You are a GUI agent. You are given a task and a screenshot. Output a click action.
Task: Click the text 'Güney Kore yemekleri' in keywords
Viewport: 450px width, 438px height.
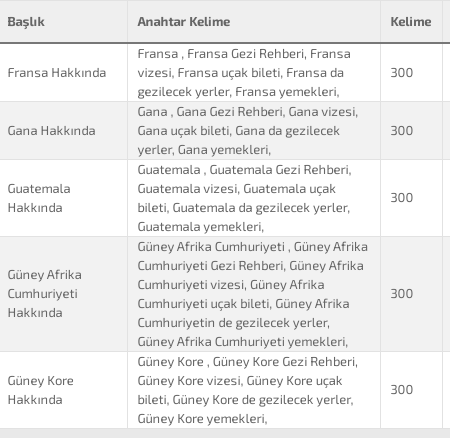[x=201, y=419]
